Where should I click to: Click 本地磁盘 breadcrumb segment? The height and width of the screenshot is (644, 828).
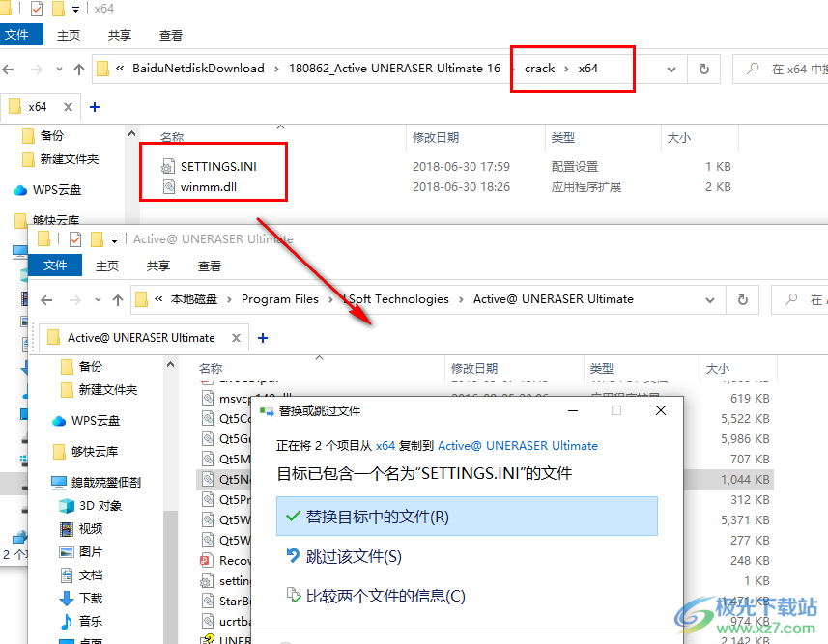pyautogui.click(x=194, y=299)
